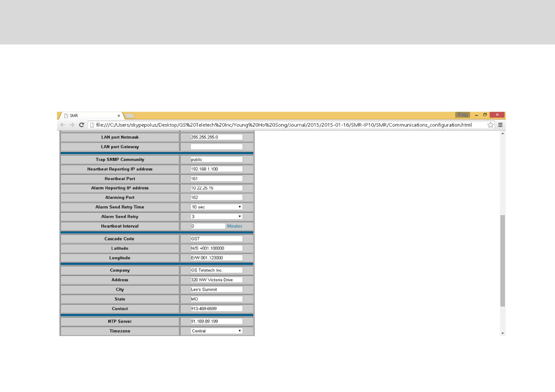Edit the Heartbeat Interval minutes field
The height and width of the screenshot is (392, 555).
[208, 226]
